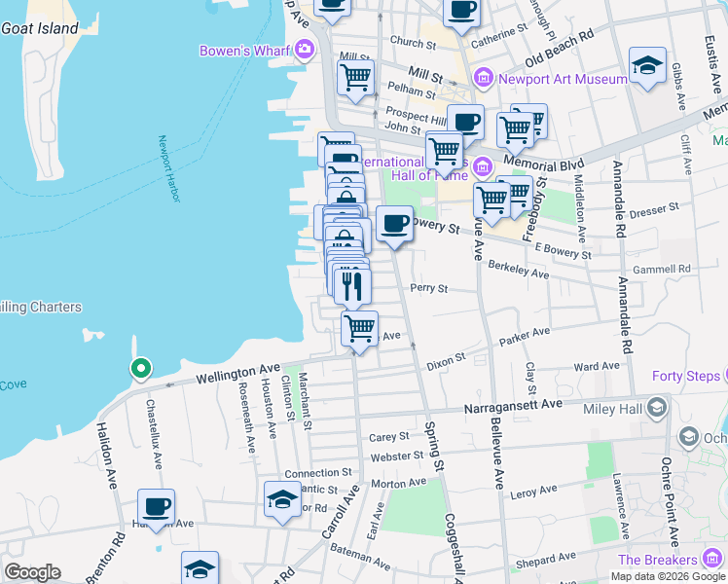This screenshot has height=584, width=728.
Task: Select the Hall of Fame museum icon
Action: (483, 166)
